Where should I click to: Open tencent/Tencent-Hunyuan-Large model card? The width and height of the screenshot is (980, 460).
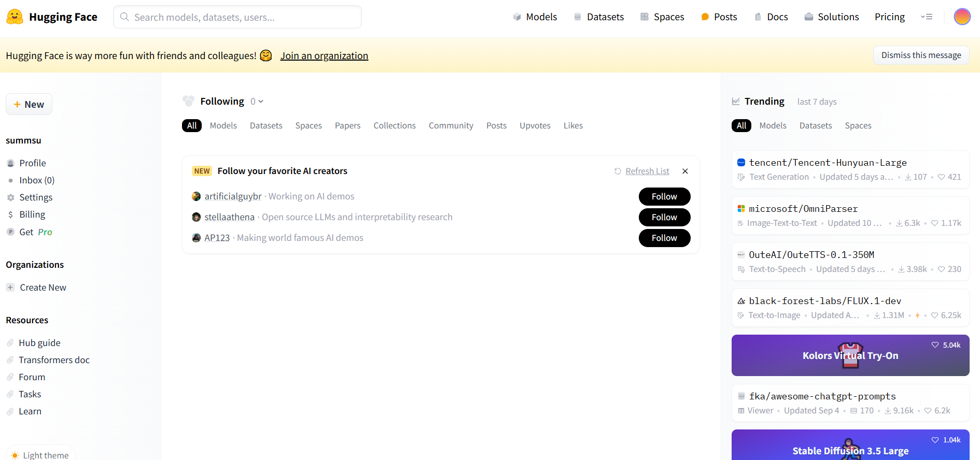pos(850,169)
